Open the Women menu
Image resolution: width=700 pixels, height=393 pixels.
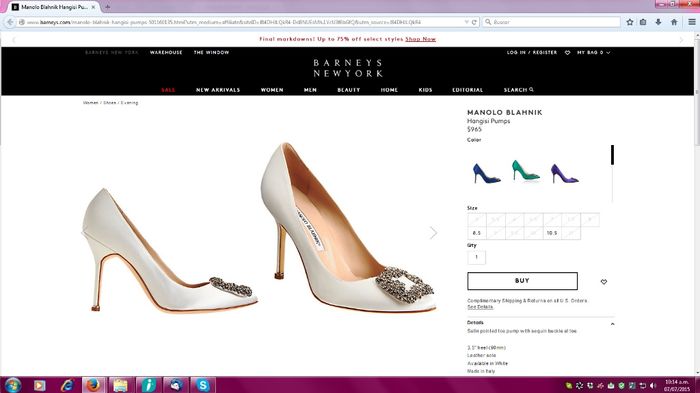272,90
